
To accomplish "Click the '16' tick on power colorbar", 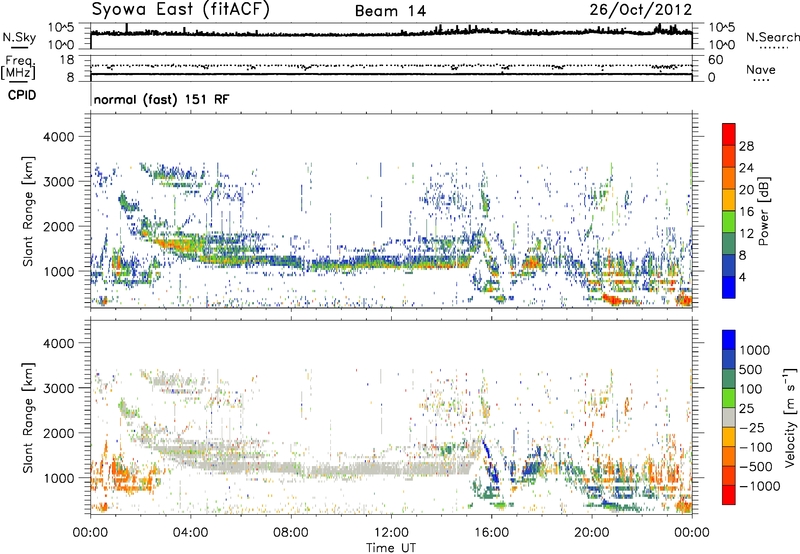I will (x=746, y=212).
